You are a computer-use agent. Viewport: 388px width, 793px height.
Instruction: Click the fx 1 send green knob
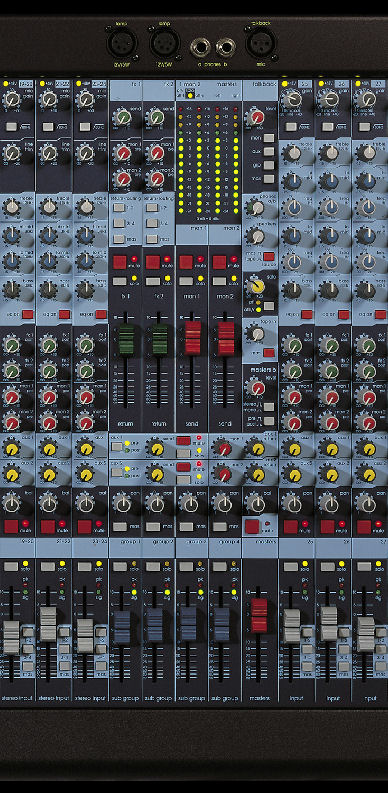tap(121, 118)
